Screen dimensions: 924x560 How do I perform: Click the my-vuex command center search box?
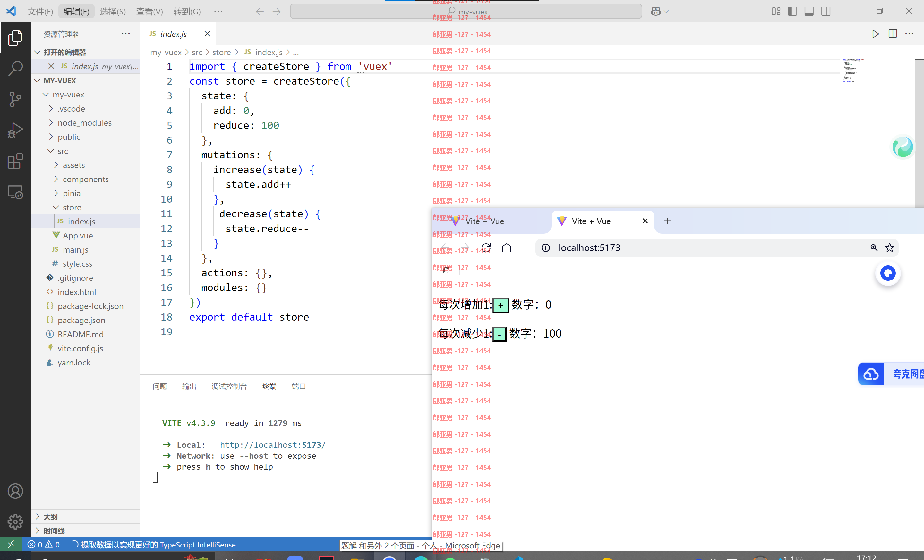(466, 11)
